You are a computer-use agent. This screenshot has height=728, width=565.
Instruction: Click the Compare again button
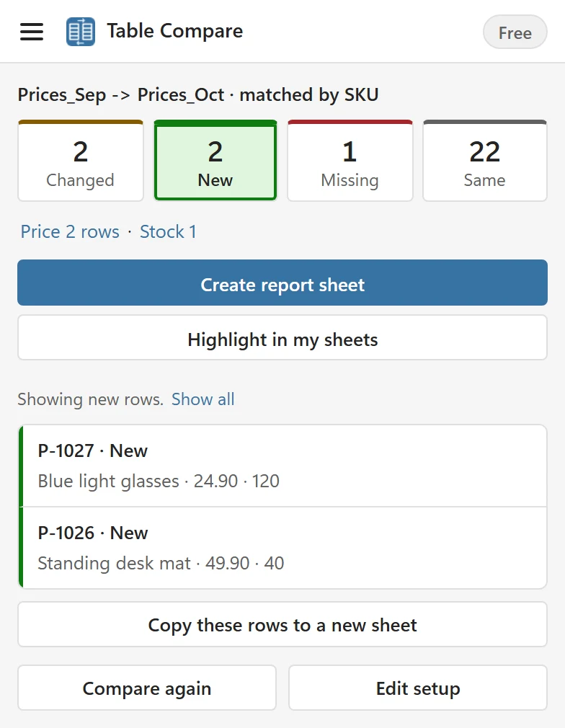pyautogui.click(x=147, y=688)
